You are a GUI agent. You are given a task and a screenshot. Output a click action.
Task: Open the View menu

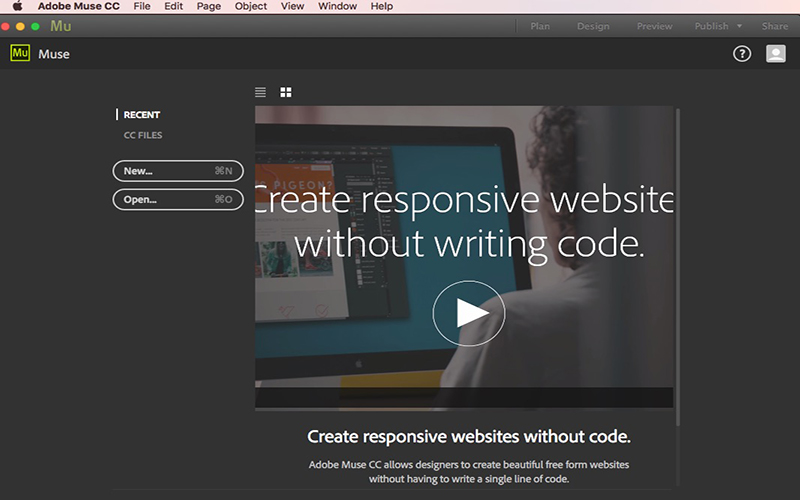(x=292, y=6)
